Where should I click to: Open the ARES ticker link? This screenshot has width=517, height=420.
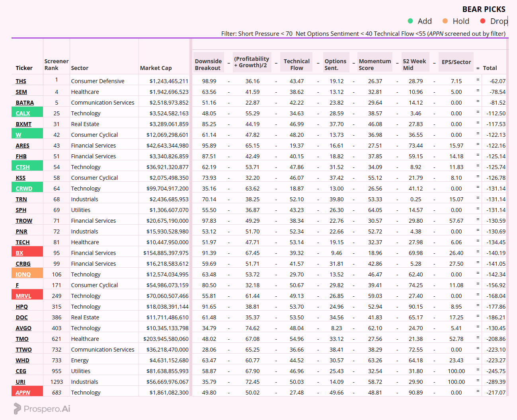click(x=23, y=146)
